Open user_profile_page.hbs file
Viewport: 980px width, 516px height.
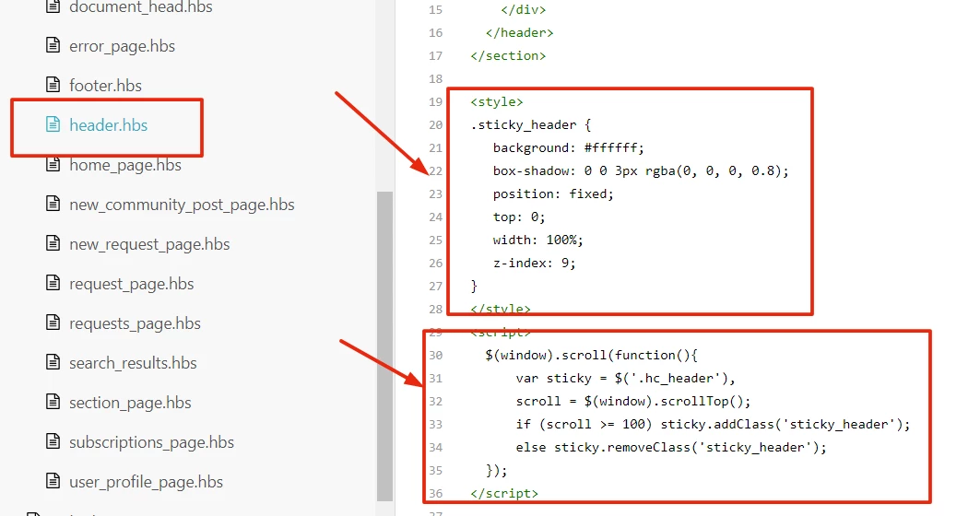pyautogui.click(x=147, y=482)
